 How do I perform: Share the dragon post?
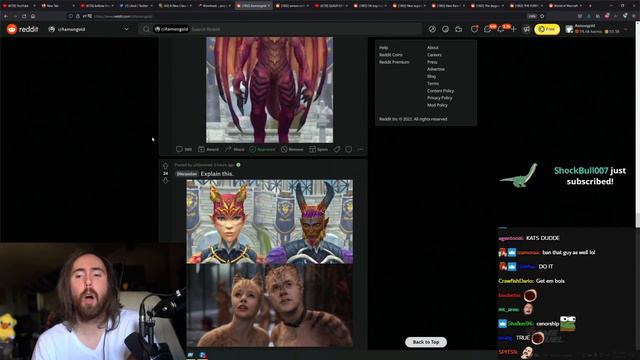click(x=235, y=149)
